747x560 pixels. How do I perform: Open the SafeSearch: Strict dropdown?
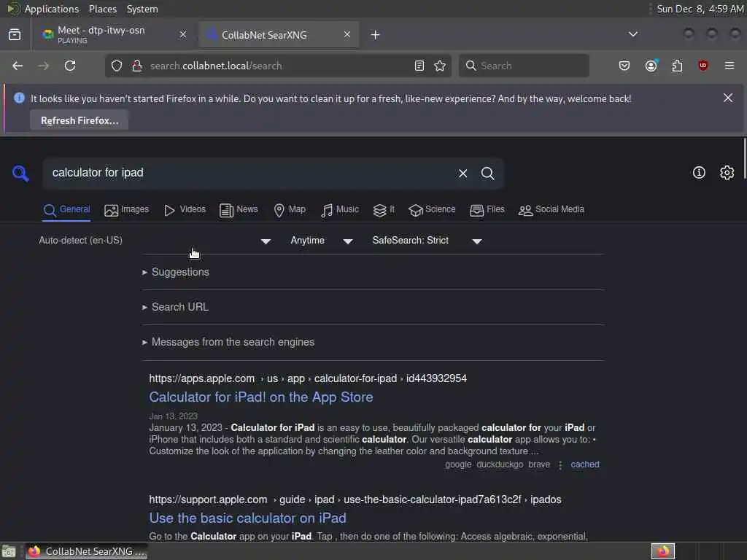(427, 241)
